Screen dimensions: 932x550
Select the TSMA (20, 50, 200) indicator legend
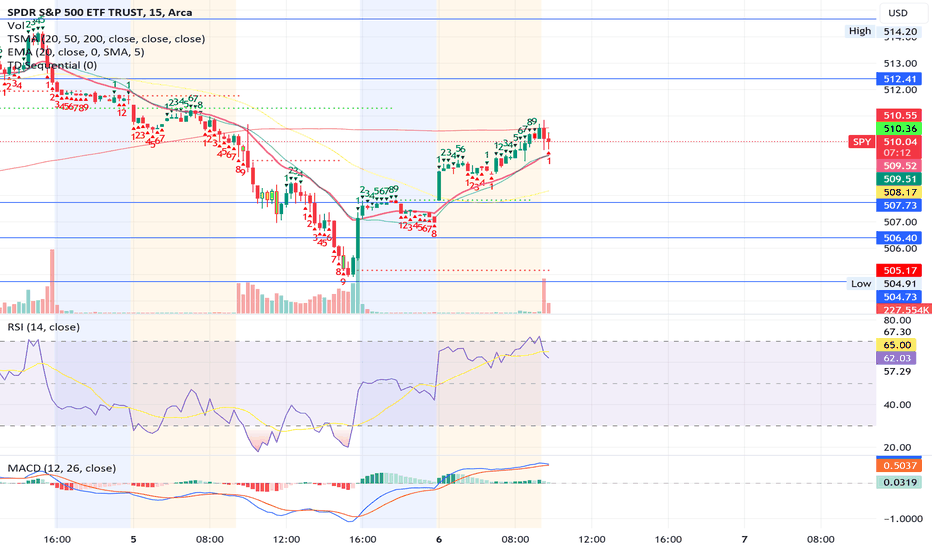(106, 39)
